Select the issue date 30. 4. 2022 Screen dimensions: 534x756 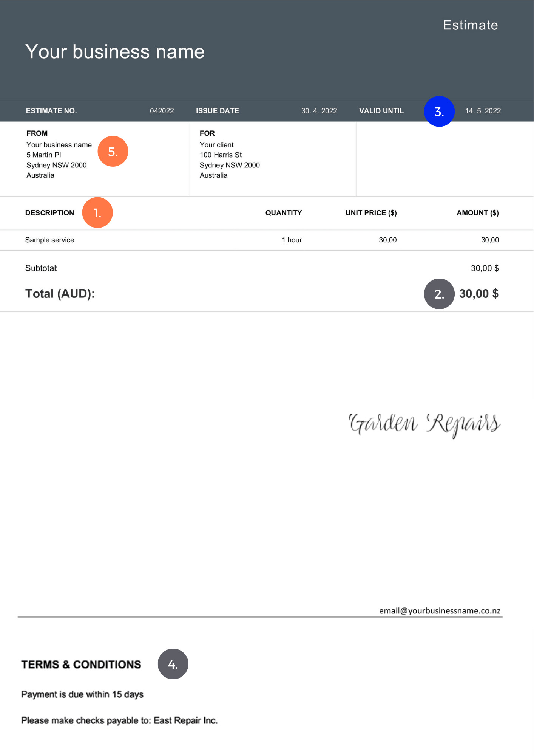(x=319, y=111)
